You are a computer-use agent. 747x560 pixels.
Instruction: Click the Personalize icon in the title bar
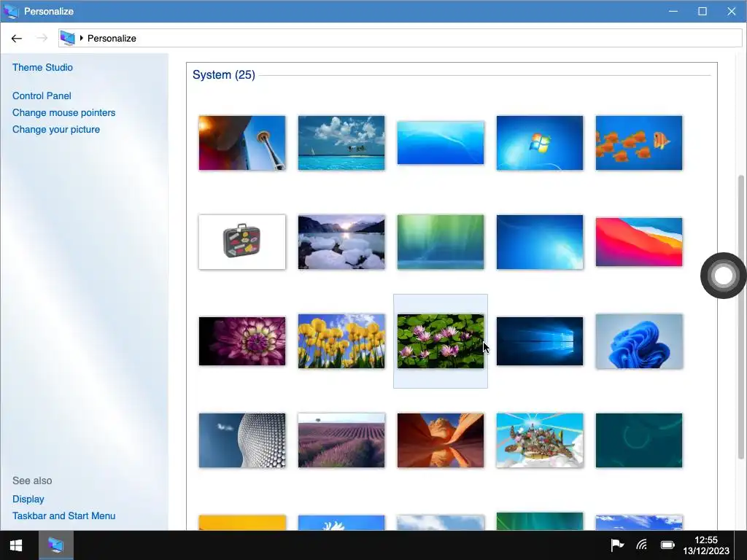[x=11, y=11]
